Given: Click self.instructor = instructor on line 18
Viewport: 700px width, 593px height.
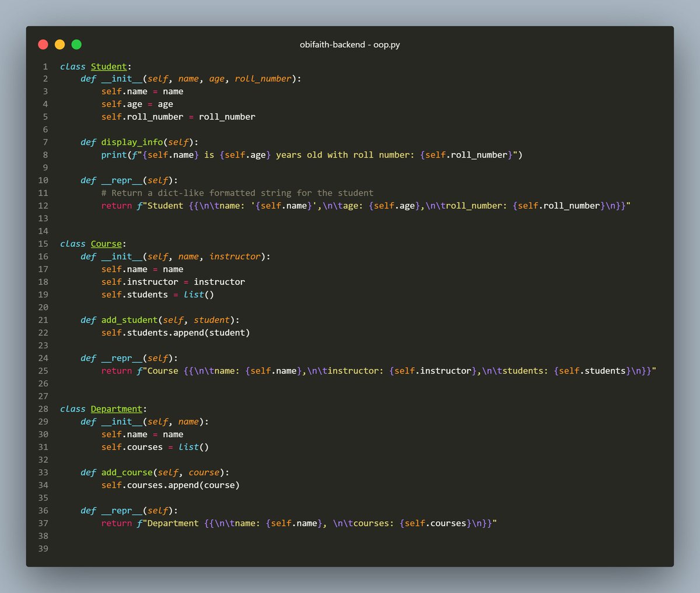Looking at the screenshot, I should tap(173, 282).
